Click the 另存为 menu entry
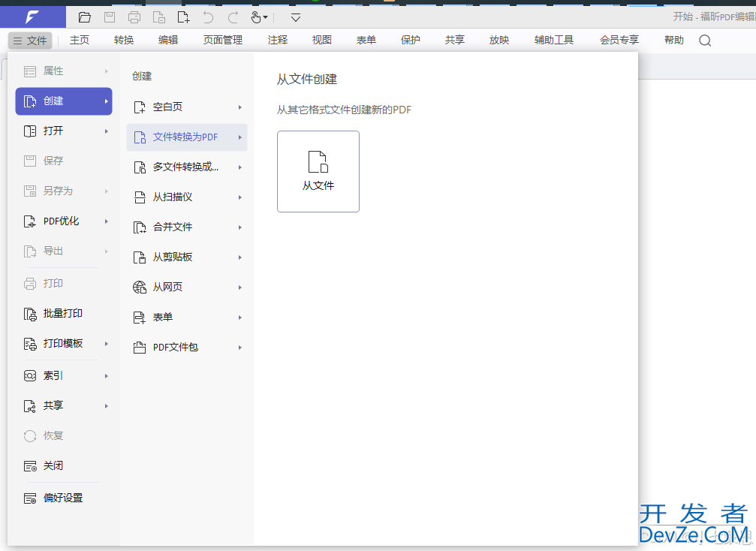The width and height of the screenshot is (756, 551). [64, 191]
